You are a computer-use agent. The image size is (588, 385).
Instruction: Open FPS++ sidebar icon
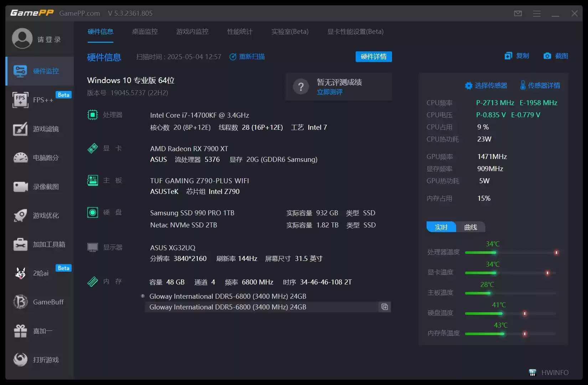[x=20, y=99]
